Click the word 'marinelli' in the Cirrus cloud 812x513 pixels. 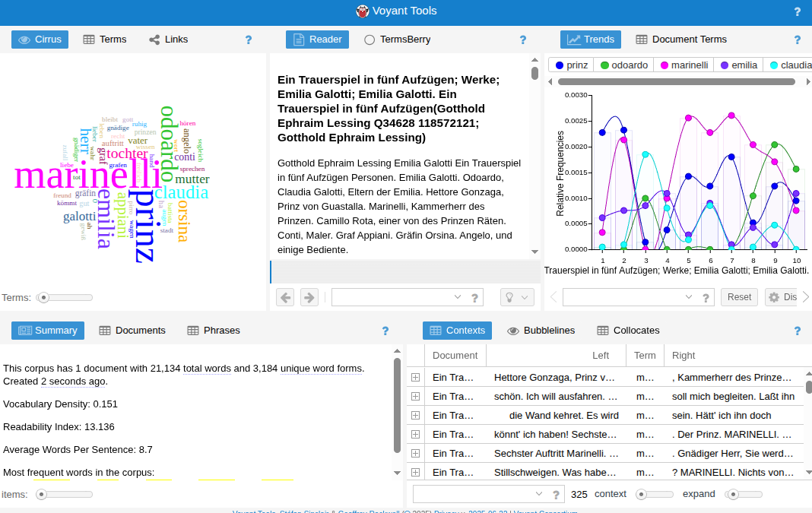pyautogui.click(x=88, y=176)
